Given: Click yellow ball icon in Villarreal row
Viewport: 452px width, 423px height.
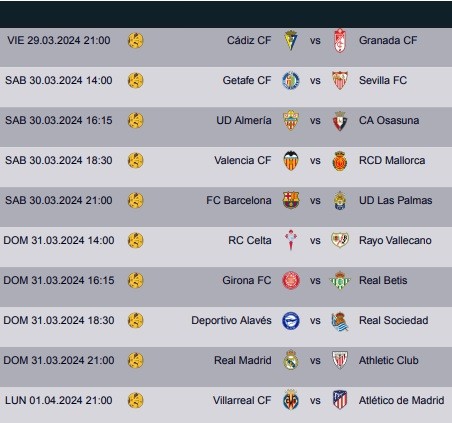Looking at the screenshot, I should point(136,400).
